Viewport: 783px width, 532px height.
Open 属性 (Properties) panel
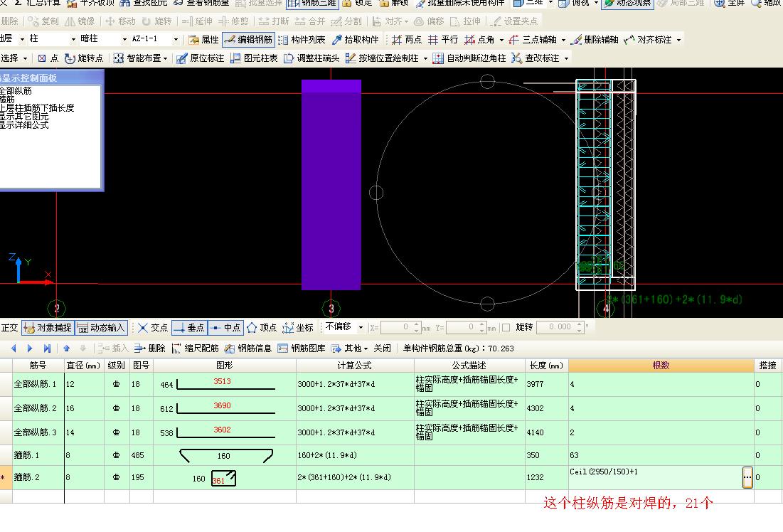[x=203, y=39]
